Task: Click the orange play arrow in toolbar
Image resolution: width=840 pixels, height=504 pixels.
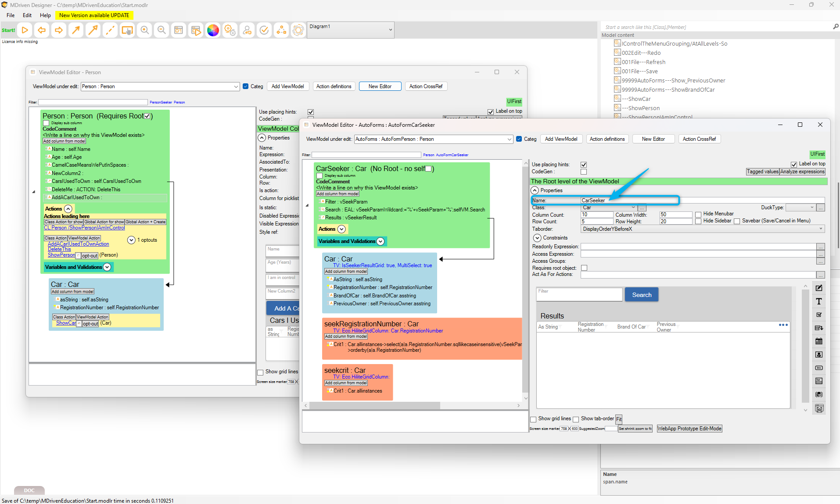Action: click(x=25, y=30)
